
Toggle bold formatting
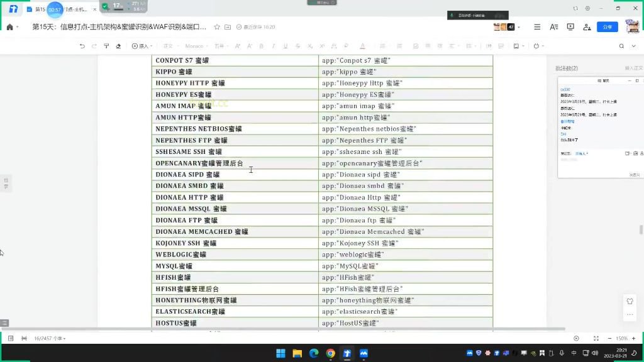coord(261,46)
